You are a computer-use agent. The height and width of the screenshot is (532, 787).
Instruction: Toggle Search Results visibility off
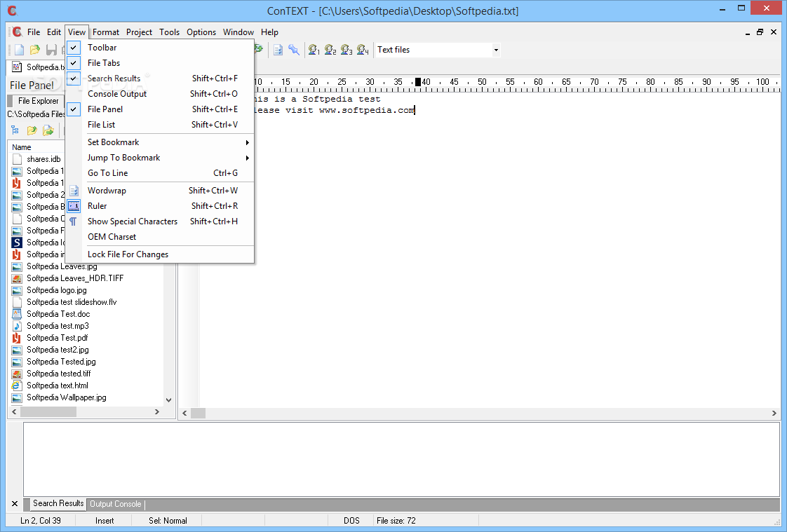point(160,79)
